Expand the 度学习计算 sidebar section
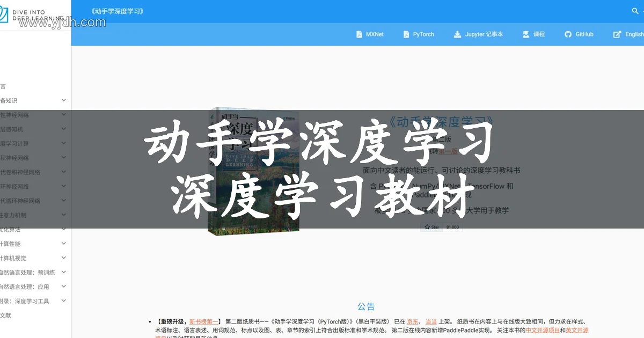Viewport: 644px width, 338px height. click(x=64, y=143)
